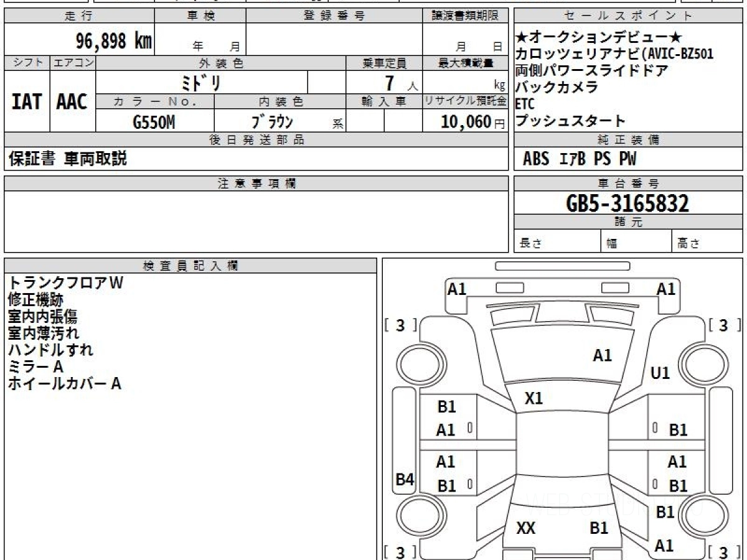Select the ETC sales point line
The width and height of the screenshot is (747, 560).
pos(525,105)
